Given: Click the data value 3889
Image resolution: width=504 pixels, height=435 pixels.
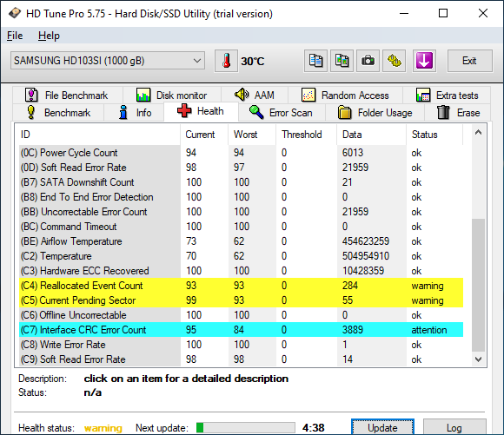Looking at the screenshot, I should coord(353,330).
